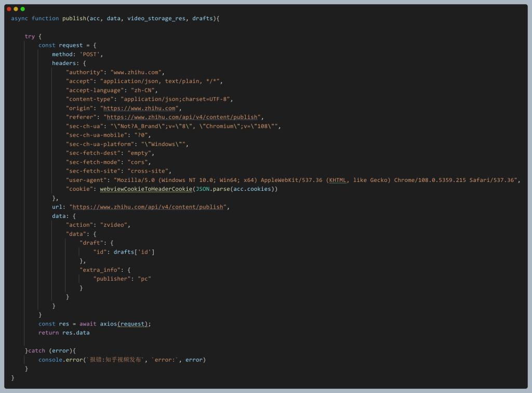Click the "zvideo" action value
Viewport: 532px width, 393px height.
click(x=115, y=225)
